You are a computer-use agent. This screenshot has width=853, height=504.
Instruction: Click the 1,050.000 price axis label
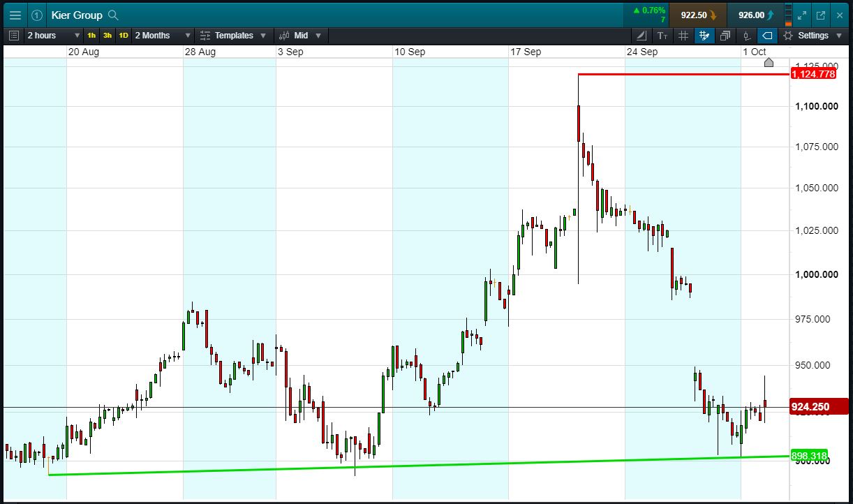tap(817, 188)
